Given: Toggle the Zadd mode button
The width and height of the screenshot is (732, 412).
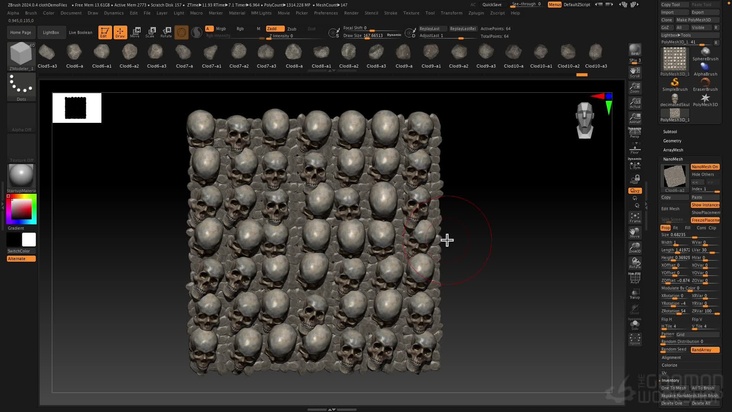Looking at the screenshot, I should 275,28.
